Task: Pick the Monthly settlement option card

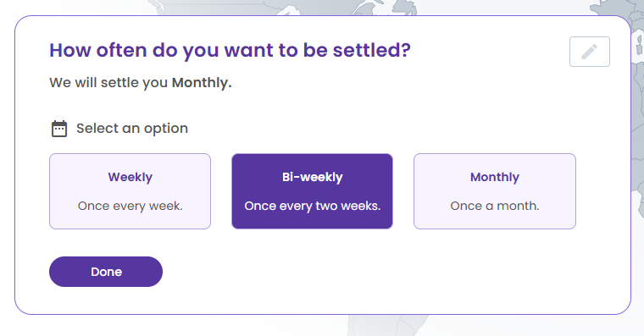Action: coord(495,191)
